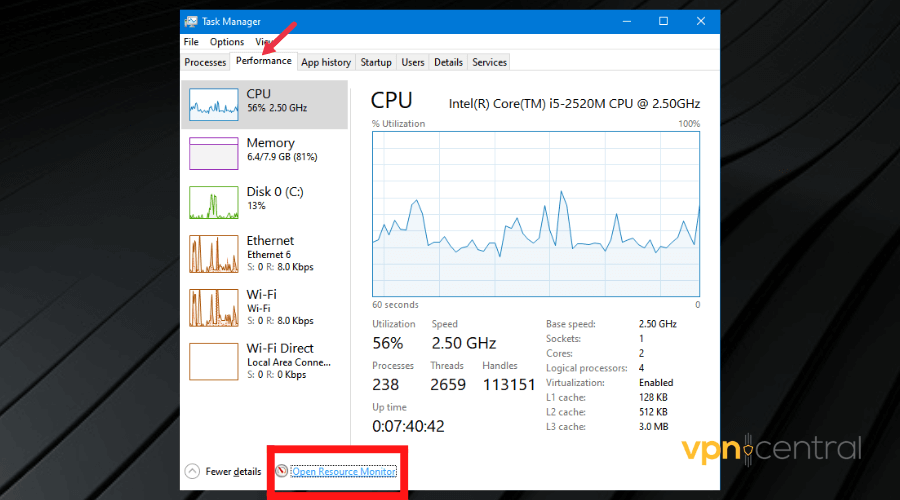Click the Processes count 238
Screen dimensions: 900x500
pos(386,385)
